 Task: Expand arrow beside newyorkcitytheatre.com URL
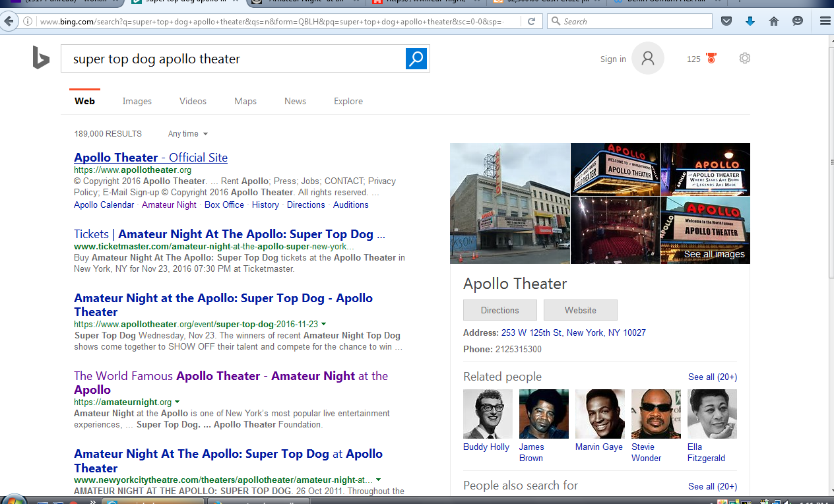coord(378,480)
